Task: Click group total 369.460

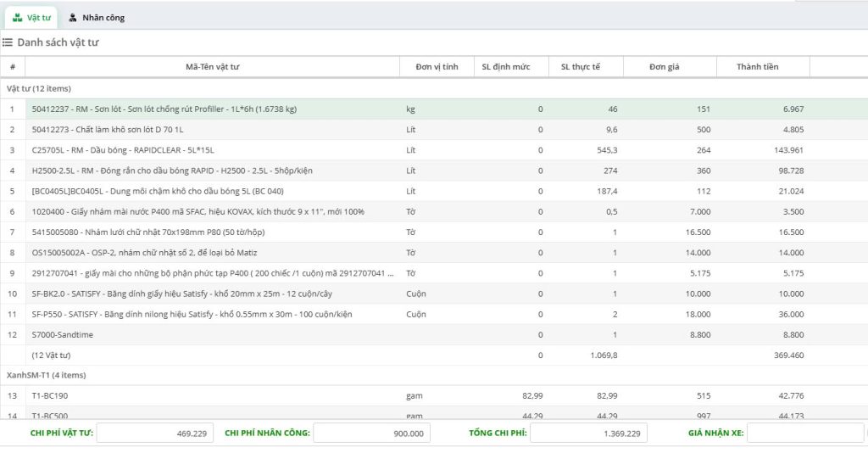Action: (789, 355)
